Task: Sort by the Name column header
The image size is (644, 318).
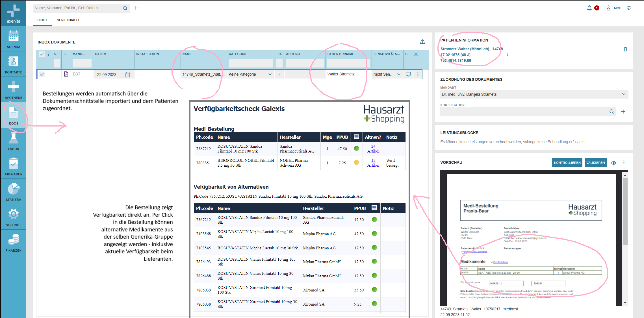Action: tap(187, 54)
